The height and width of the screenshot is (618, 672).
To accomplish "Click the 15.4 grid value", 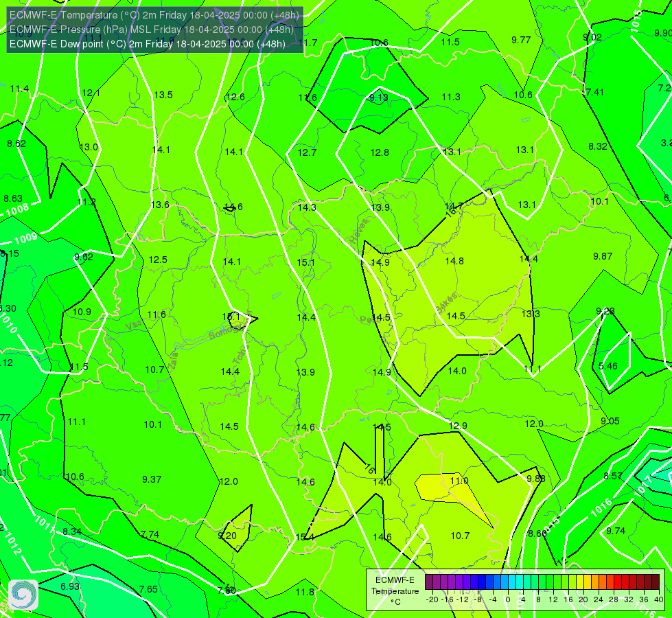I will point(305,537).
